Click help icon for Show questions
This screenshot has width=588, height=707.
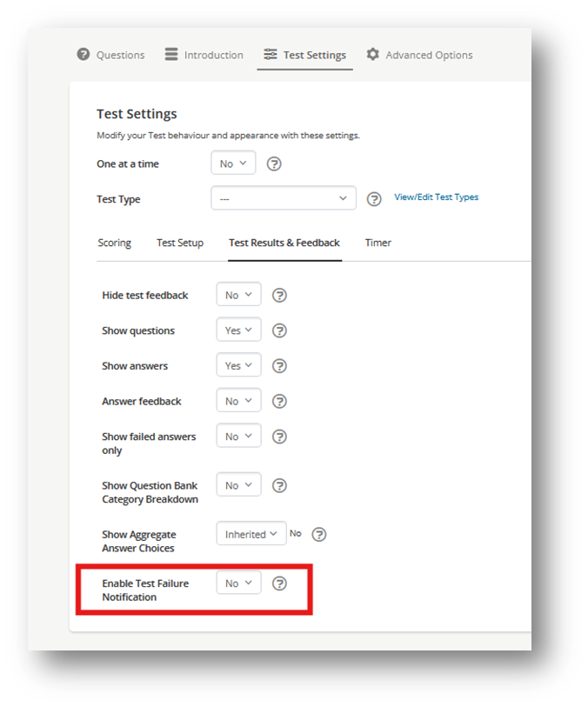pos(279,330)
